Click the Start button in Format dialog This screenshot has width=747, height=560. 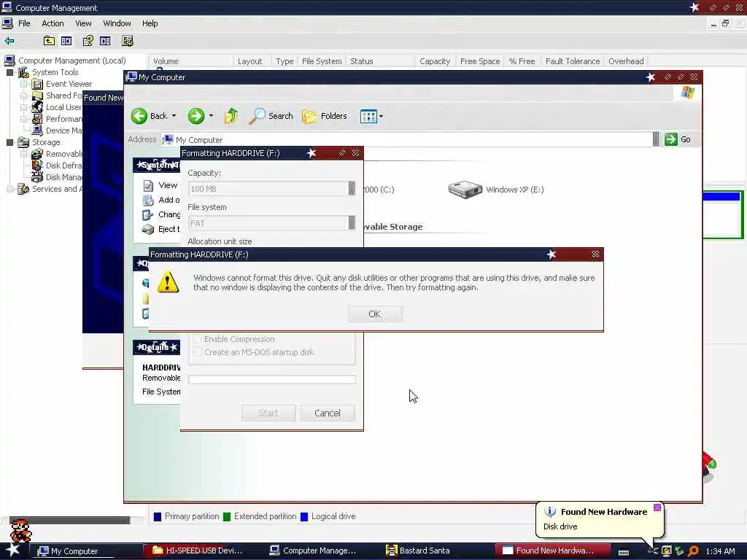click(x=268, y=413)
